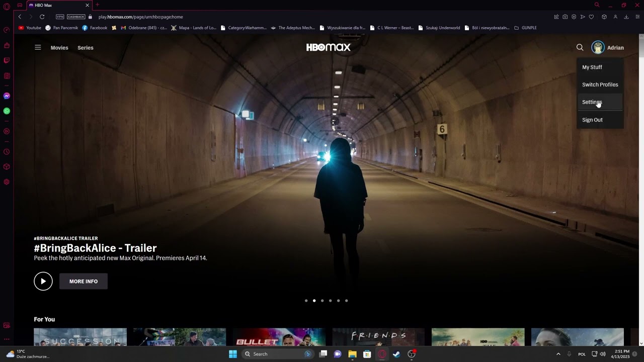
Task: Go back to the previous page
Action: tap(20, 17)
